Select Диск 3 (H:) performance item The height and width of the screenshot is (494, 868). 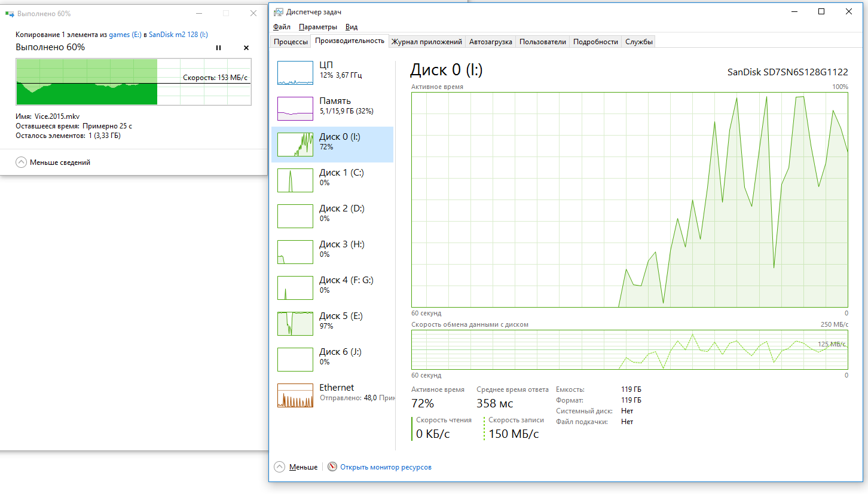pyautogui.click(x=332, y=252)
